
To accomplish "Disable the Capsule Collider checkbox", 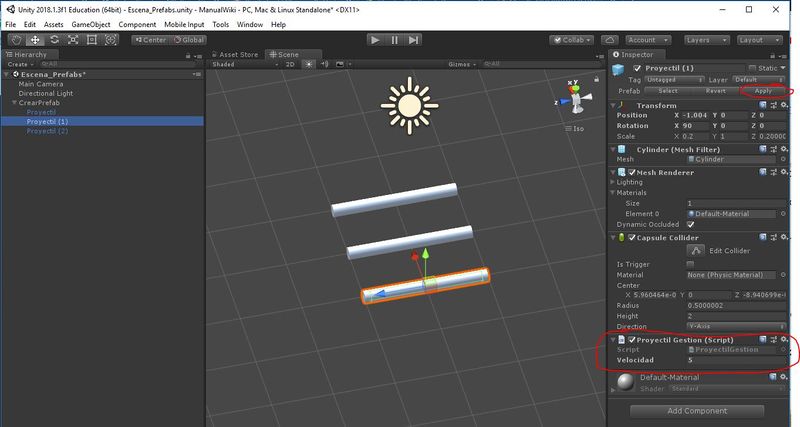I will 632,238.
